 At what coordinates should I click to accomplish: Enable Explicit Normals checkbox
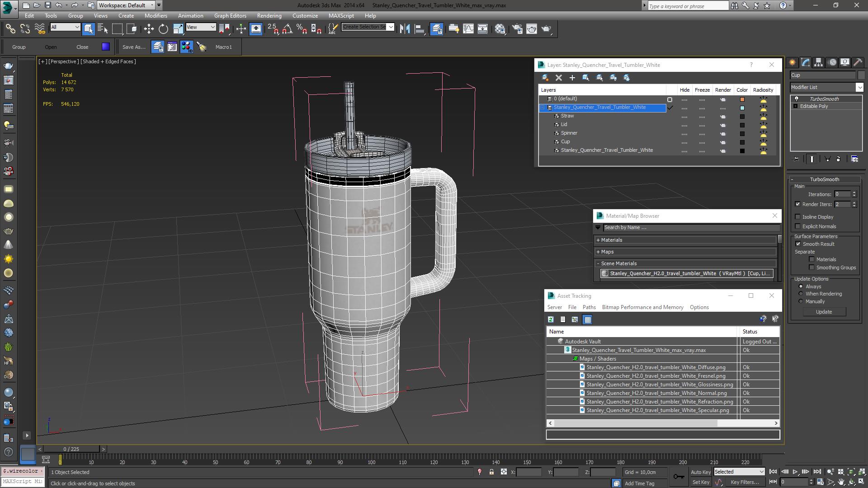(x=798, y=226)
